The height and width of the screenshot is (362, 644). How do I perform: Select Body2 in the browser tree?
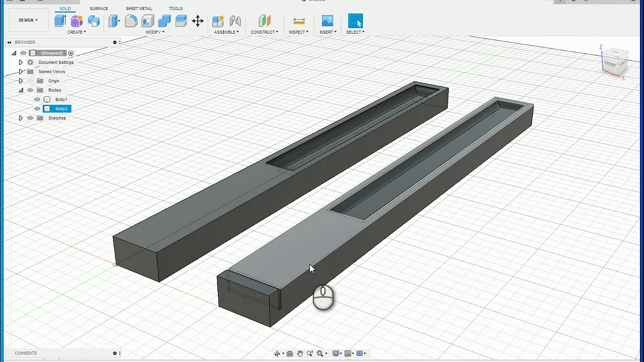click(x=61, y=109)
